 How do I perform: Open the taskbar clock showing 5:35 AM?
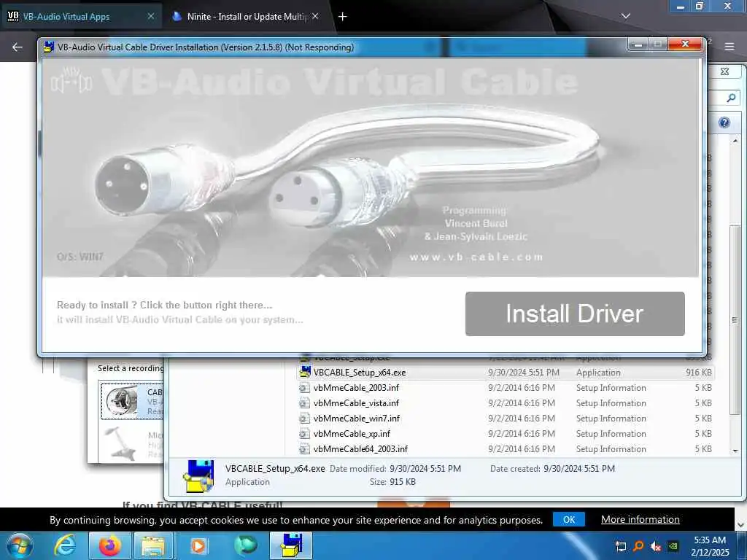[x=710, y=546]
